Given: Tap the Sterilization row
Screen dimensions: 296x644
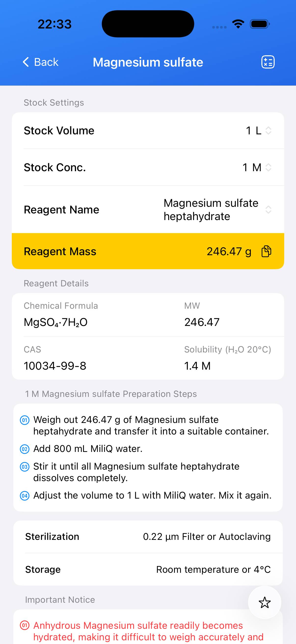Looking at the screenshot, I should (148, 536).
